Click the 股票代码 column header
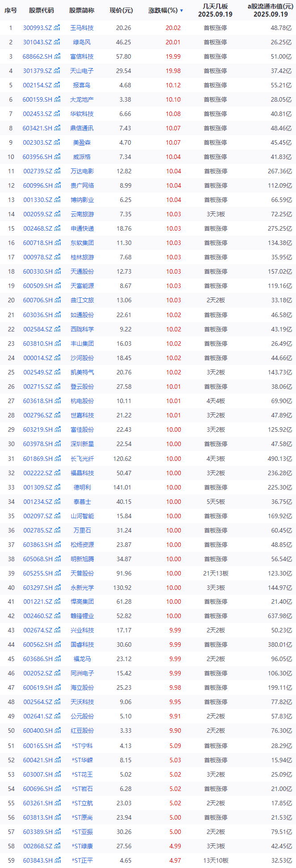This screenshot has height=868, width=296. (41, 10)
